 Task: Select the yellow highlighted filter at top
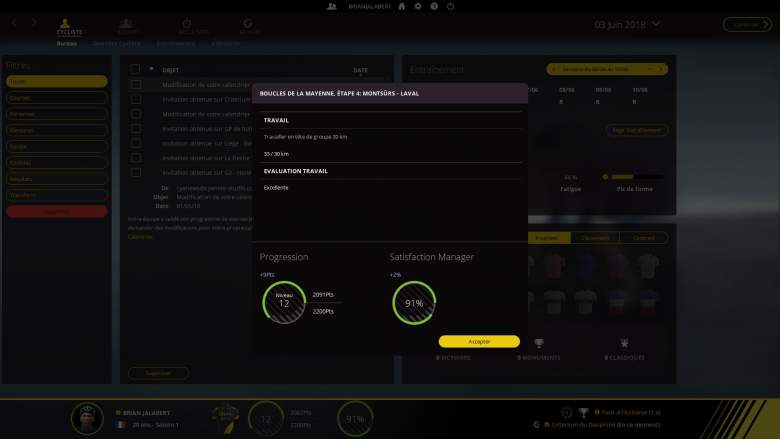[x=57, y=81]
